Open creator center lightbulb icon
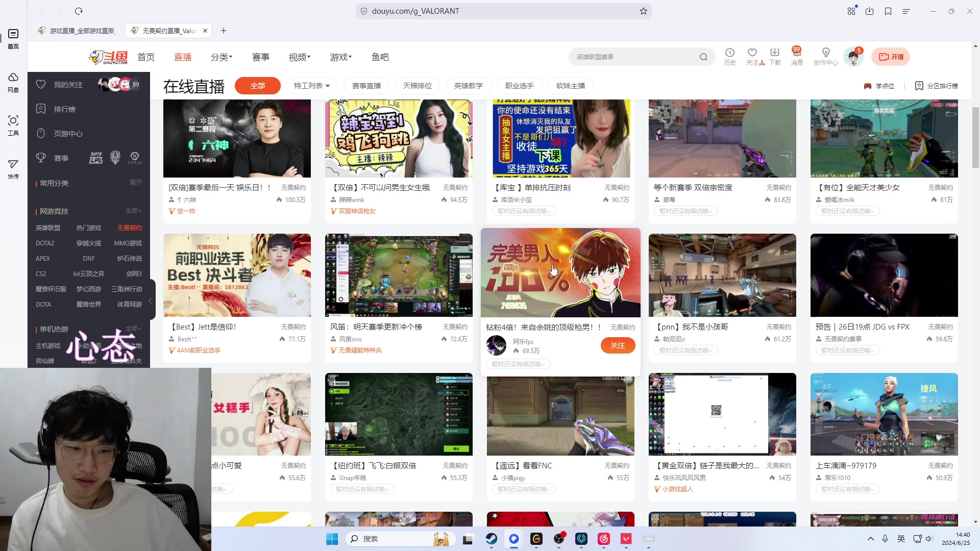The image size is (980, 551). click(x=825, y=53)
